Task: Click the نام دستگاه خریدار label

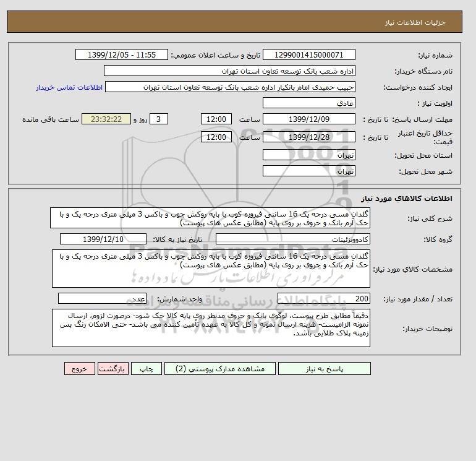Action: tap(423, 71)
